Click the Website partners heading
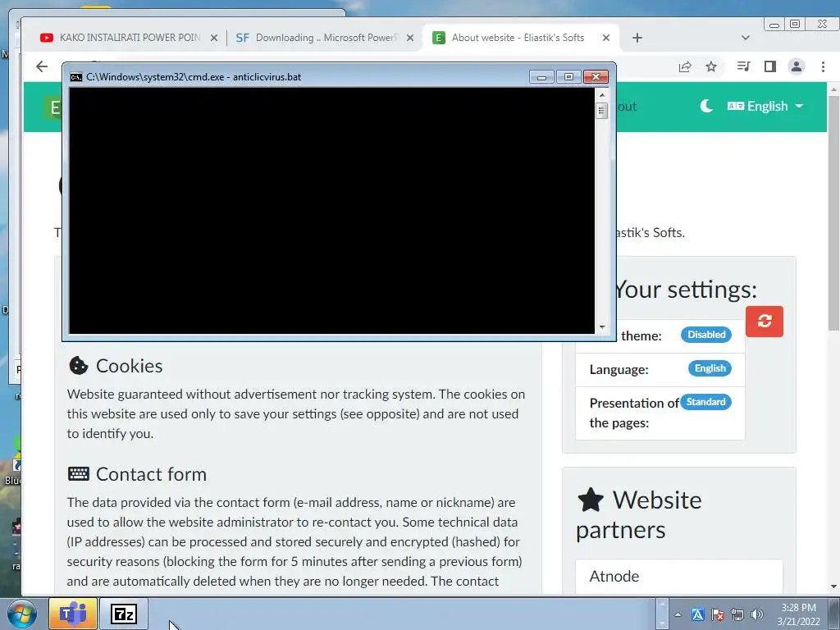The width and height of the screenshot is (840, 630). click(639, 515)
